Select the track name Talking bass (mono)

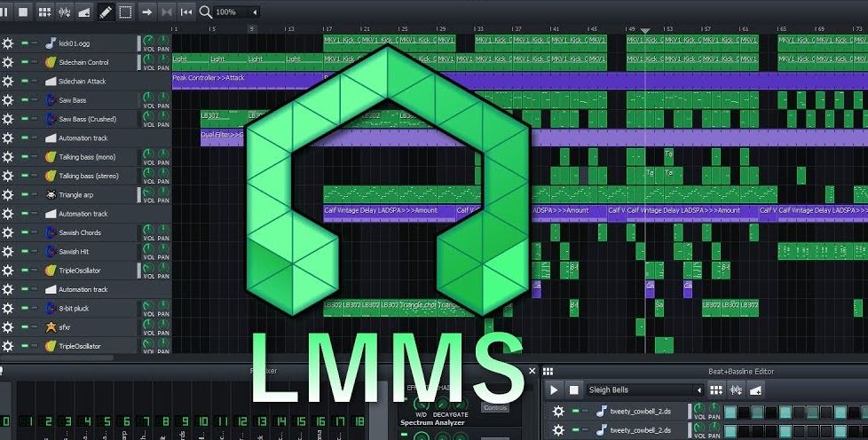point(87,157)
